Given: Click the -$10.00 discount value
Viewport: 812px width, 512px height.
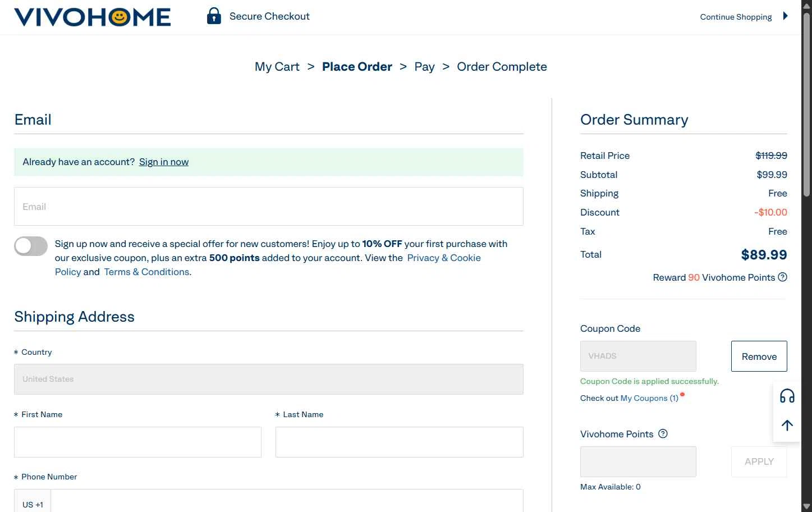Looking at the screenshot, I should click(770, 212).
